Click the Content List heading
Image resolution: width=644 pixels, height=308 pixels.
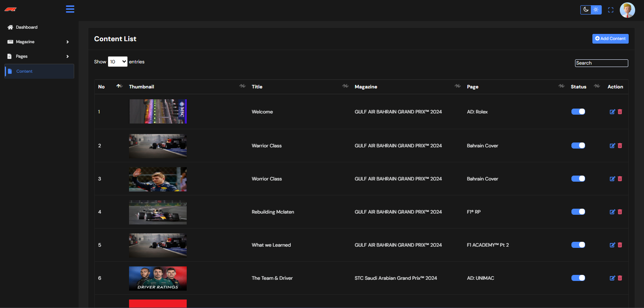coord(115,39)
